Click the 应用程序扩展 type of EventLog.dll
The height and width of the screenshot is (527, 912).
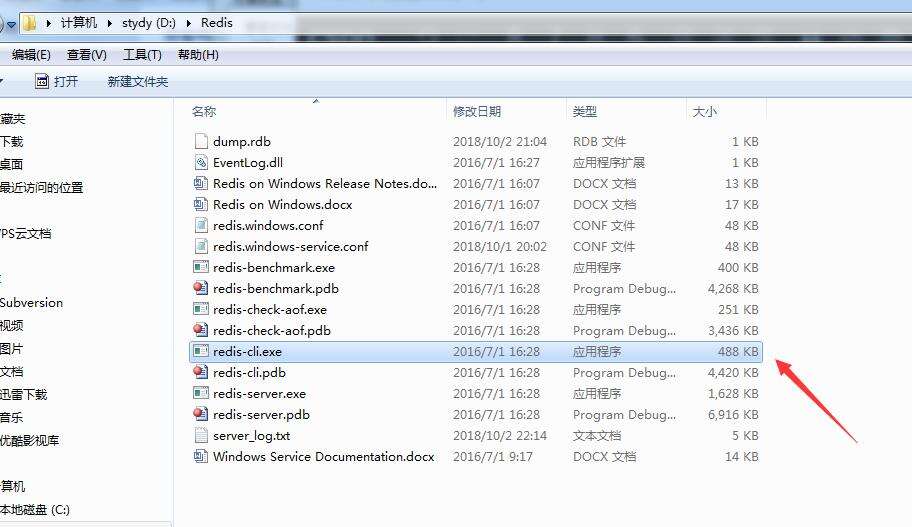click(x=609, y=162)
